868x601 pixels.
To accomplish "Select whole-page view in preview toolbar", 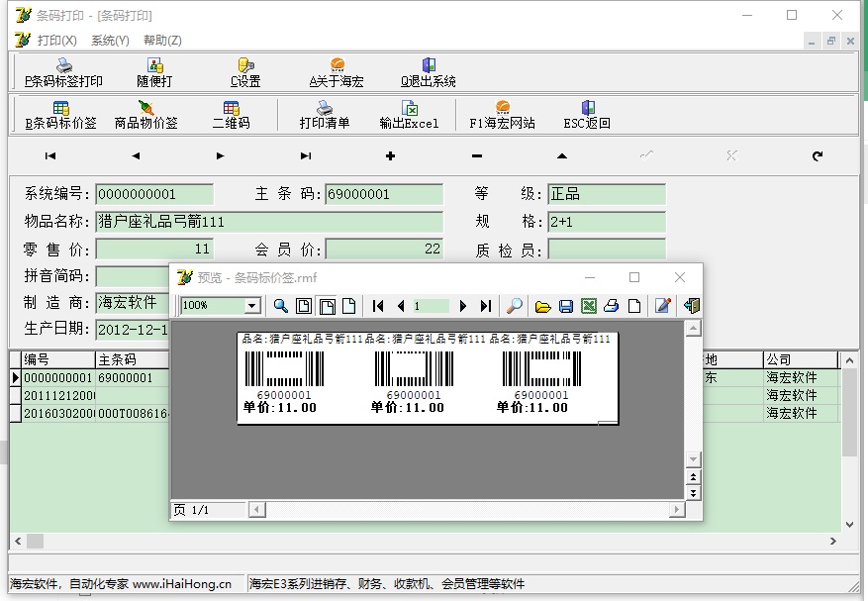I will [304, 306].
